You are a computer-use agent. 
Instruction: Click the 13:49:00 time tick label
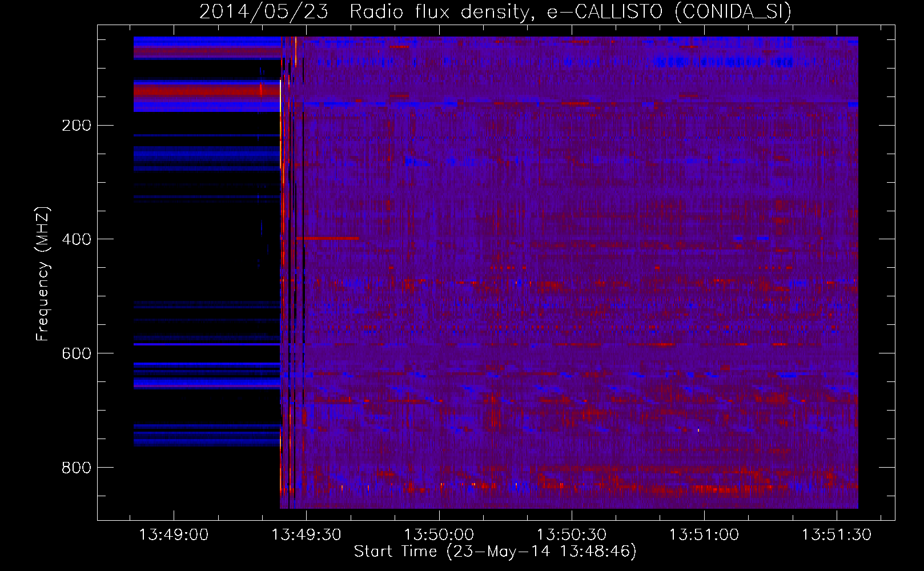click(174, 535)
